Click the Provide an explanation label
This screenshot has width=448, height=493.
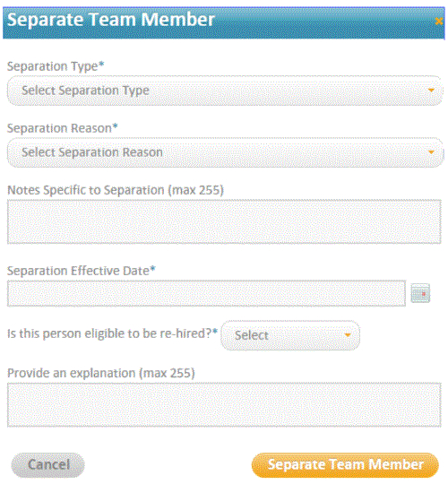101,373
